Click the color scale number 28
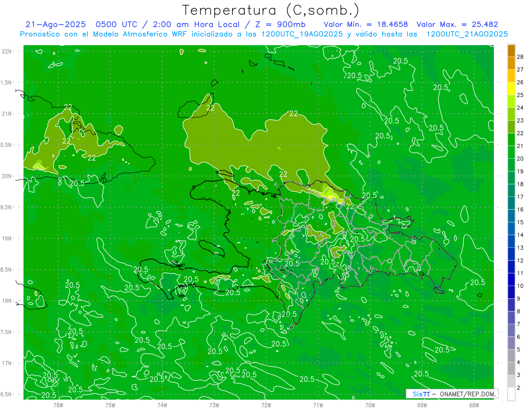Image resolution: width=532 pixels, height=411 pixels. pos(520,57)
